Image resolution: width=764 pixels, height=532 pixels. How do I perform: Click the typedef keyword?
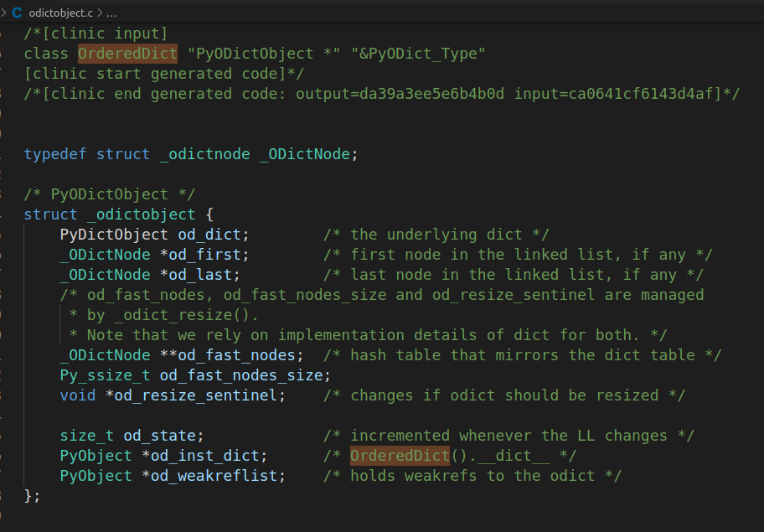[55, 154]
